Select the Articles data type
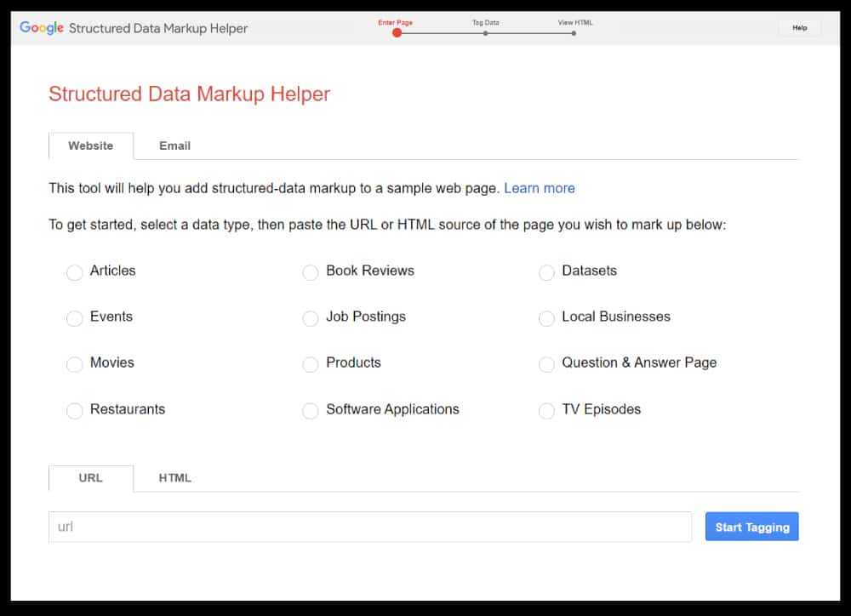The height and width of the screenshot is (616, 851). 75,272
